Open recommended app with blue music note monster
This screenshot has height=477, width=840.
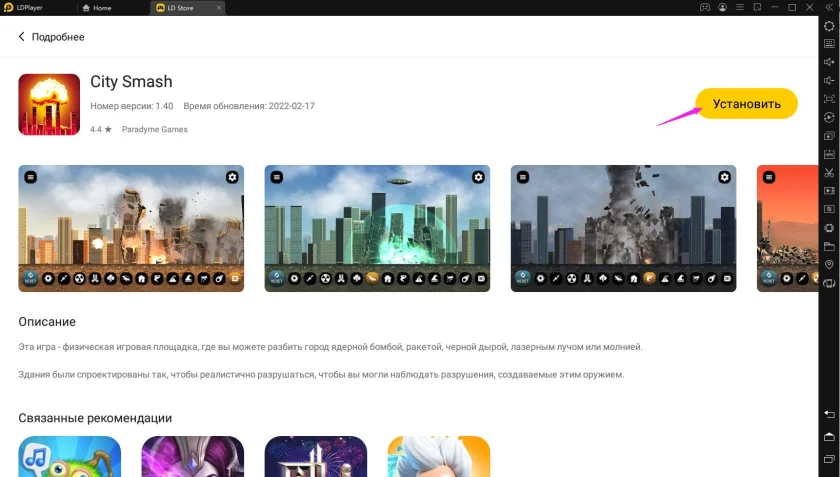point(70,456)
